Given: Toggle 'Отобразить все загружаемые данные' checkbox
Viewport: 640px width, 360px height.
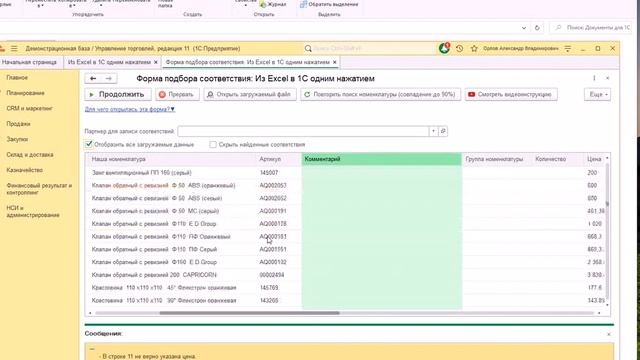Looking at the screenshot, I should [89, 144].
